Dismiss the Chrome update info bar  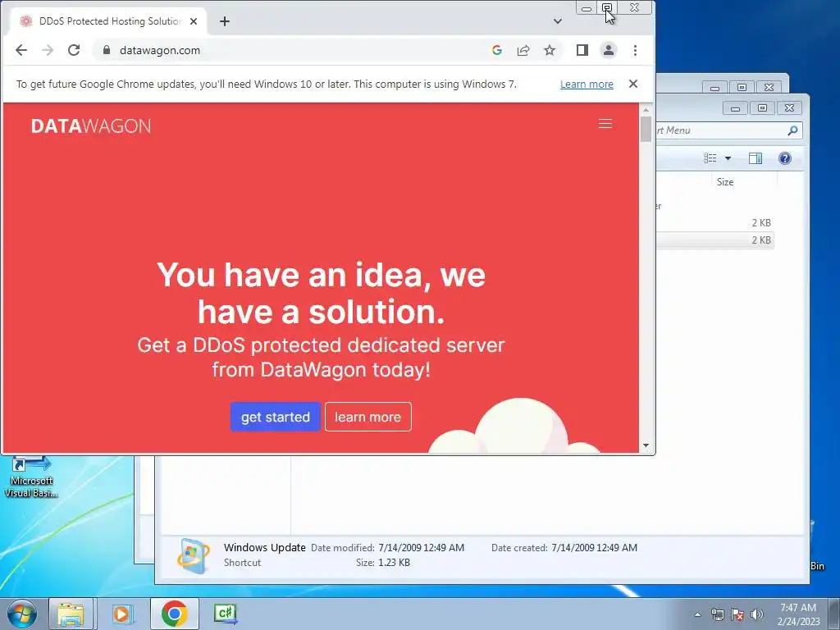(x=633, y=84)
